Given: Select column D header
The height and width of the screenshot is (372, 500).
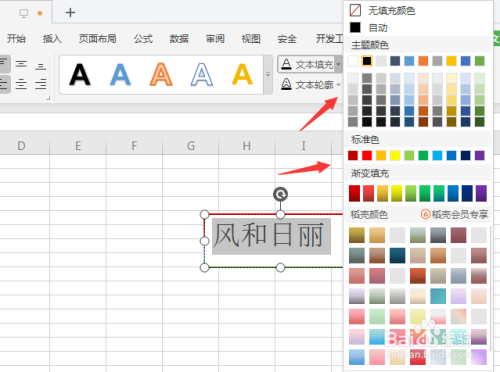Looking at the screenshot, I should [x=21, y=146].
